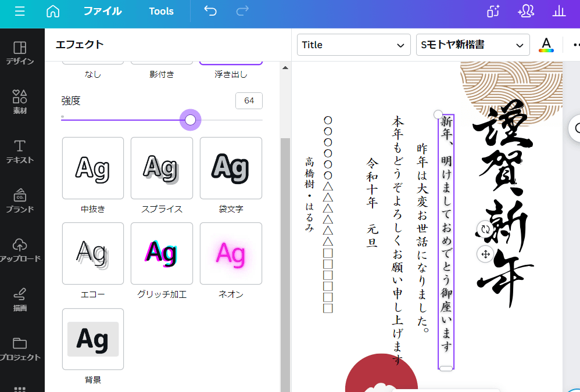Select the 背景 background text effect

93,339
